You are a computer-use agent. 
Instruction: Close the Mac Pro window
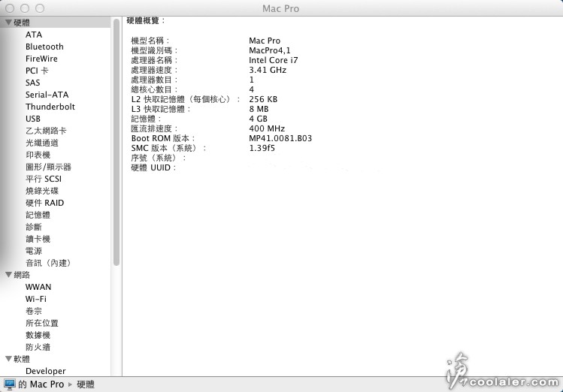pos(10,8)
